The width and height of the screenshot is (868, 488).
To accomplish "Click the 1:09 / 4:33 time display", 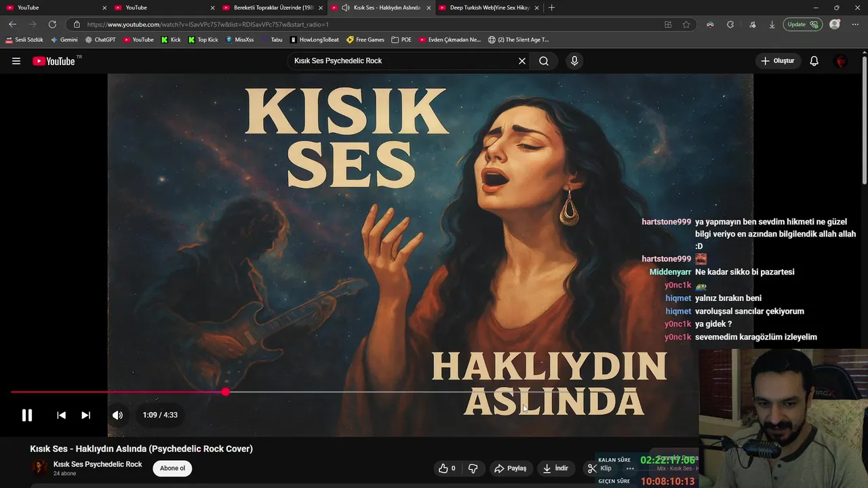I will (x=160, y=415).
